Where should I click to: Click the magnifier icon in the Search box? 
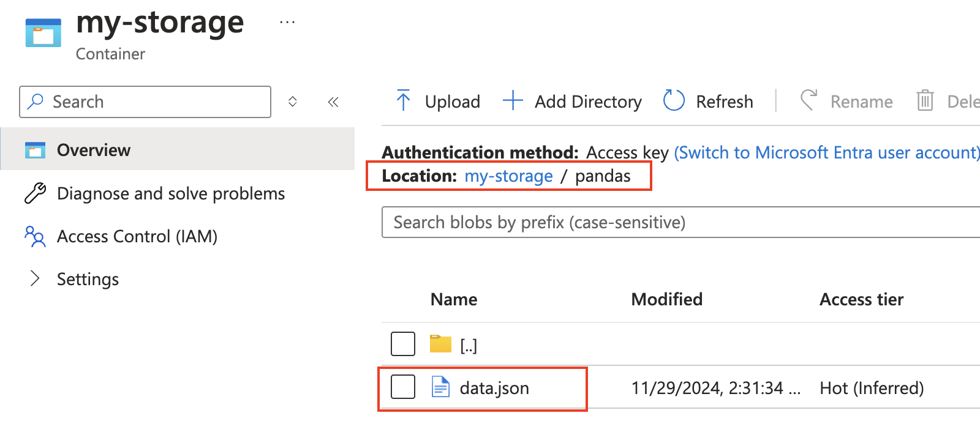point(36,101)
